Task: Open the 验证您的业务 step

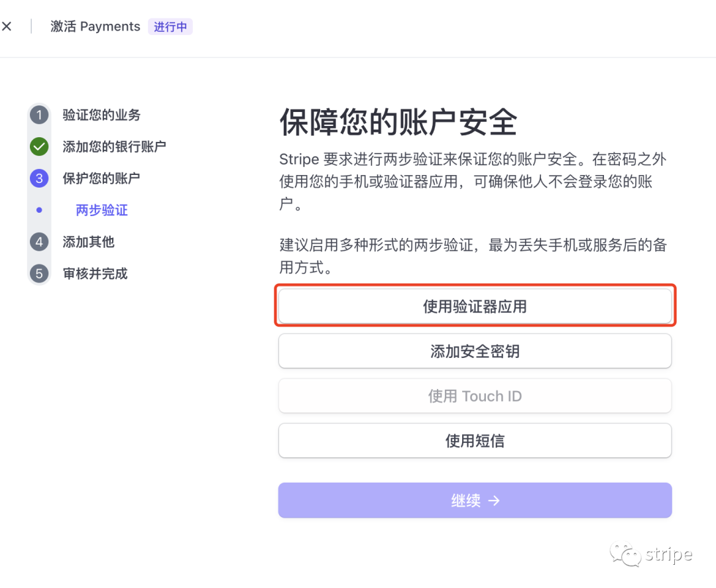Action: [x=101, y=115]
